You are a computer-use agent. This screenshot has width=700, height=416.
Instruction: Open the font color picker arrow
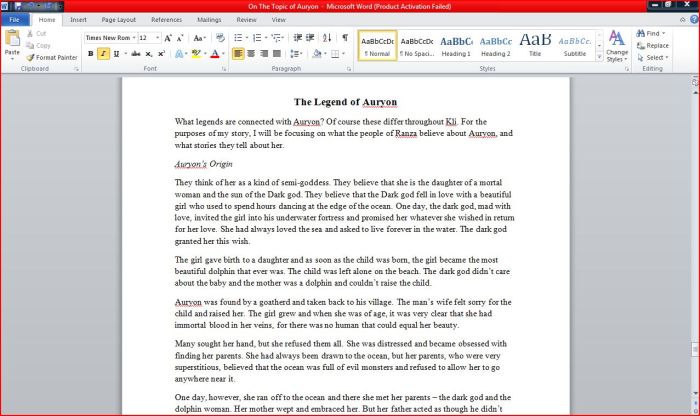225,54
